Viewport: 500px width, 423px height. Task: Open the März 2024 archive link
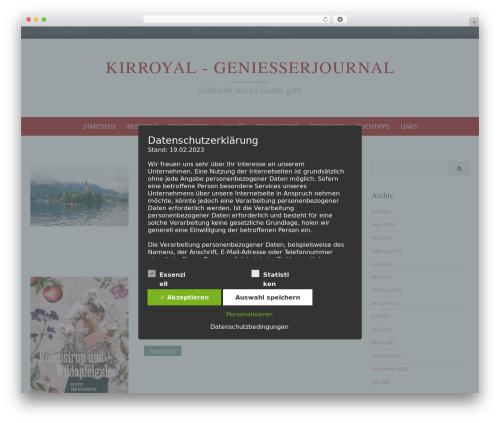pos(383,225)
